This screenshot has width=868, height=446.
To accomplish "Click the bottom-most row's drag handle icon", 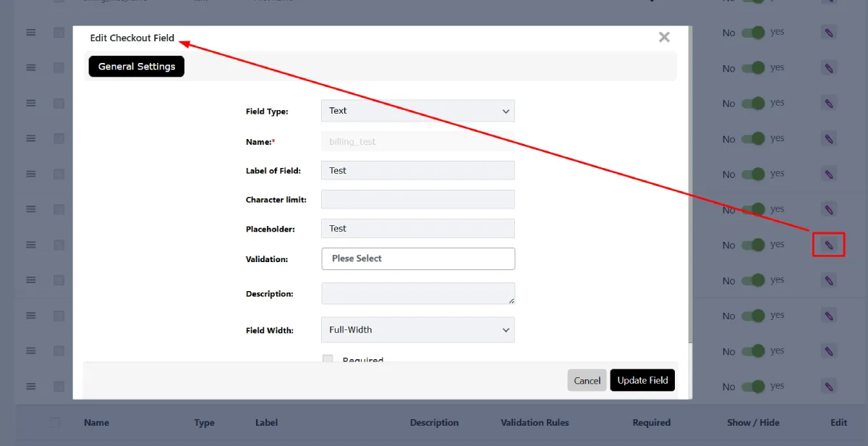I will coord(31,386).
